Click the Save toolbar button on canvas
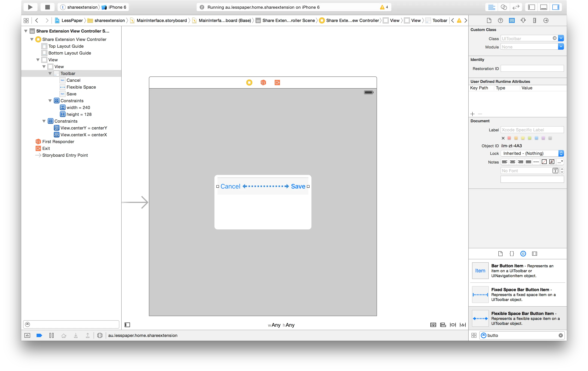The height and width of the screenshot is (371, 588). point(298,186)
